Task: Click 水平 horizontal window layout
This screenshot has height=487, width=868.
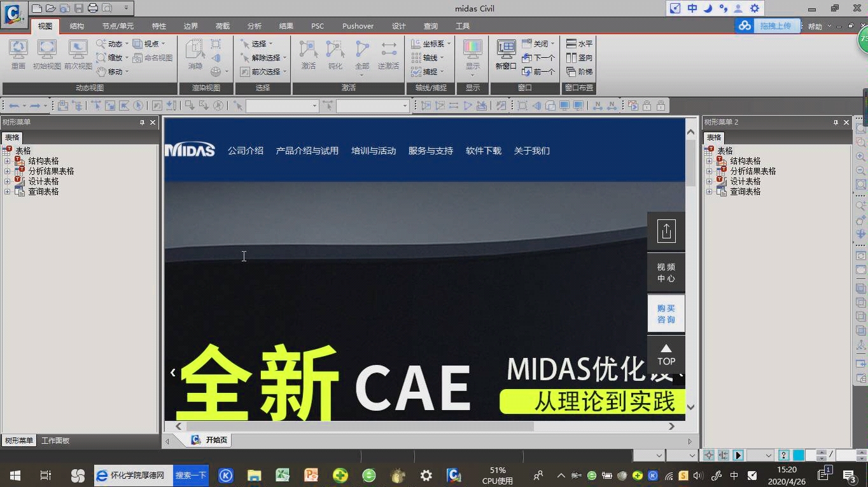Action: 580,44
